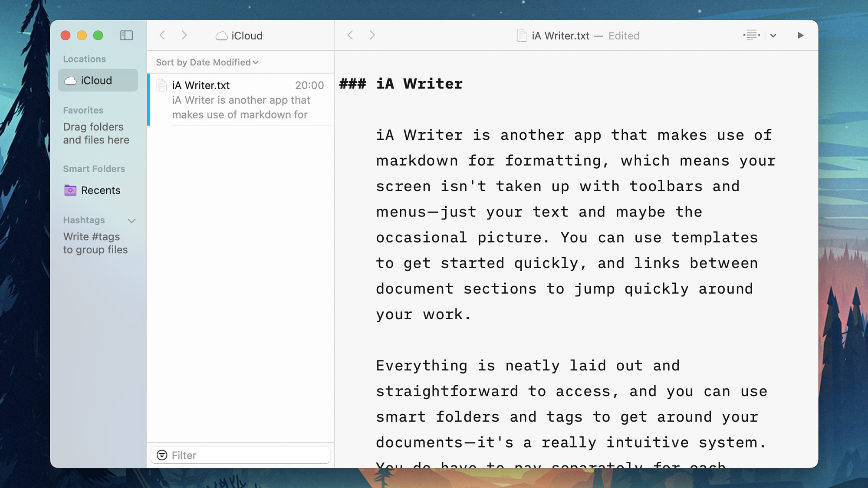Click the iCloud title in library header
Screen dimensions: 868x488
[x=247, y=36]
